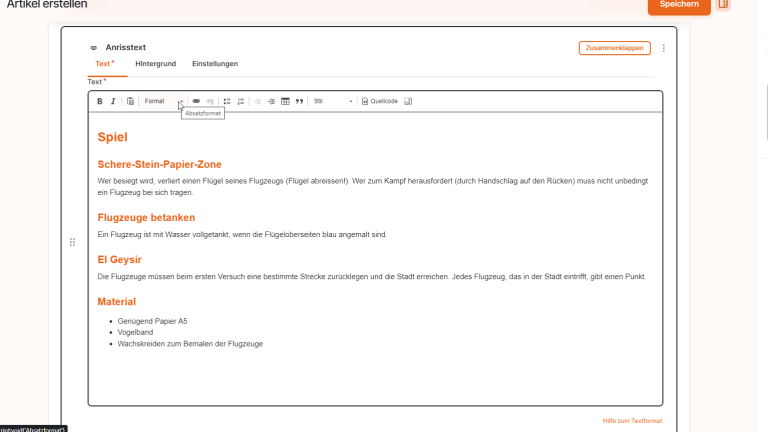Screen dimensions: 768x432
Task: Click the heading 'Schere-Stein-Papier-Zone'
Action: coord(160,165)
